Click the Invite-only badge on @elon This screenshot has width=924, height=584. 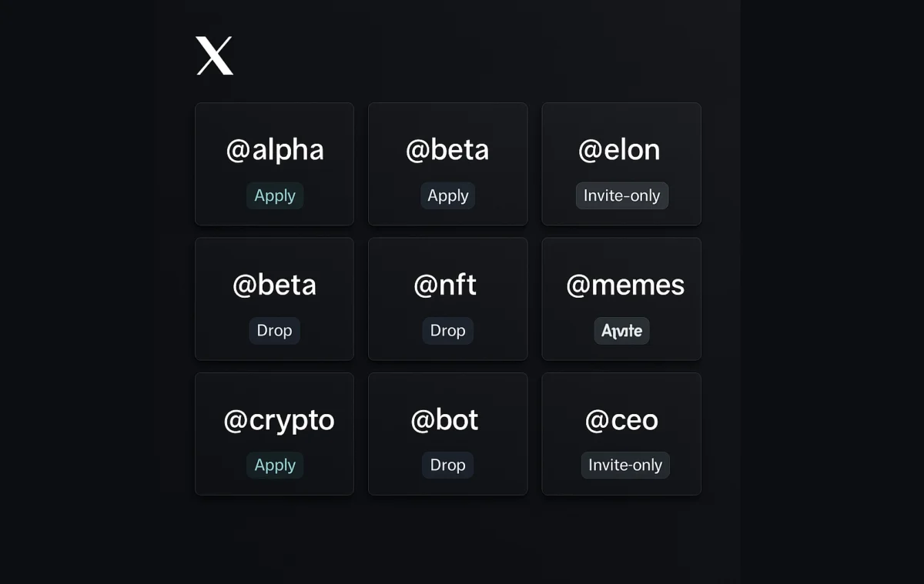click(621, 195)
